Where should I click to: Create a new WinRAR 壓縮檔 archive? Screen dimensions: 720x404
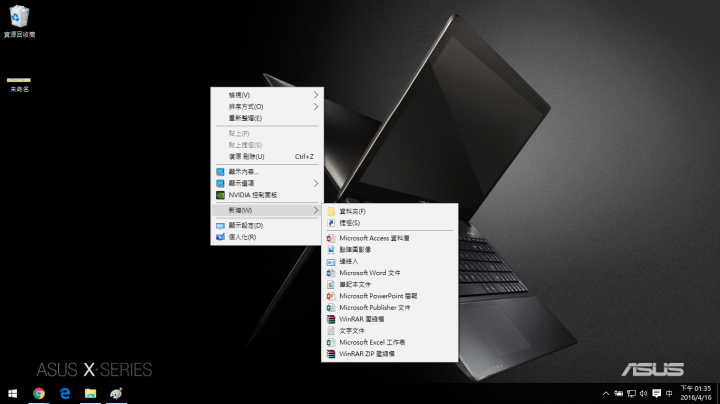pos(389,319)
